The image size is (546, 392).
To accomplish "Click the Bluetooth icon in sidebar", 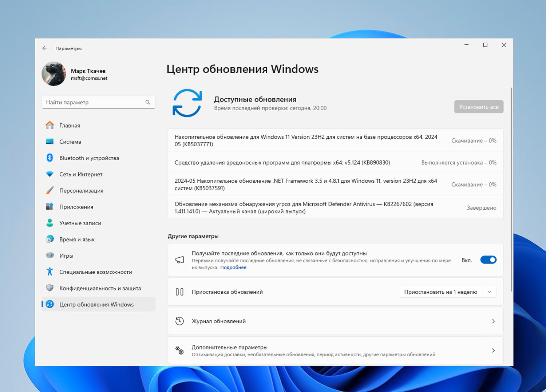I will (50, 158).
